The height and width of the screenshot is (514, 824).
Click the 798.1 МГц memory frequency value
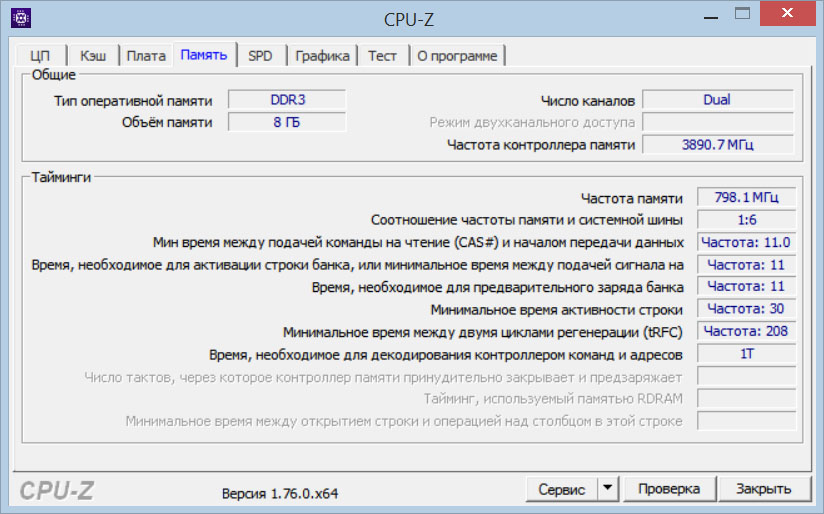point(746,198)
